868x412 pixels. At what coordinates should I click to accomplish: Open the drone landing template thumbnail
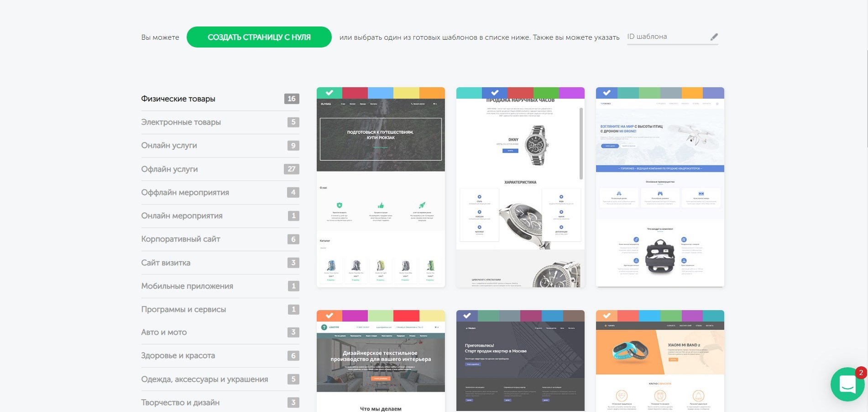[660, 193]
